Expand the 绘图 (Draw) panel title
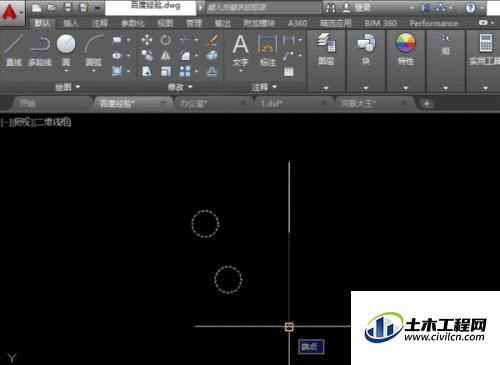The height and width of the screenshot is (365, 500). [x=68, y=87]
